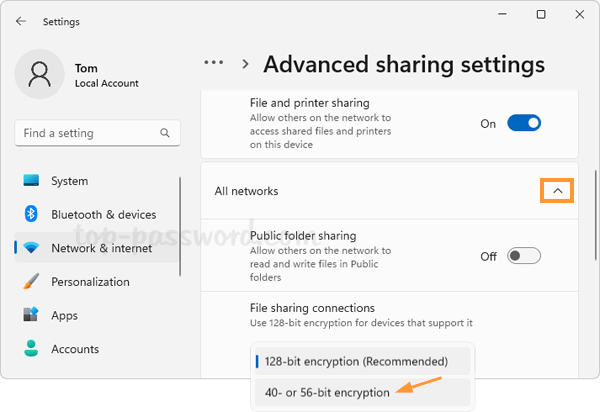The image size is (600, 412).
Task: Enable Public folder sharing toggle
Action: [x=524, y=256]
